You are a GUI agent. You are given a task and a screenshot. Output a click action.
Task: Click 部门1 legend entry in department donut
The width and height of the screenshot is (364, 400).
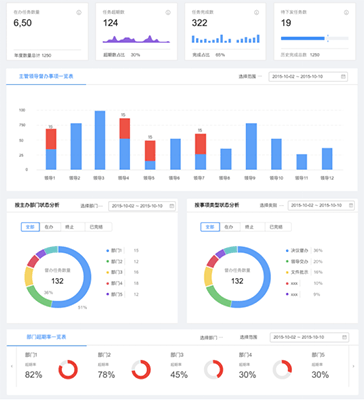(x=114, y=250)
